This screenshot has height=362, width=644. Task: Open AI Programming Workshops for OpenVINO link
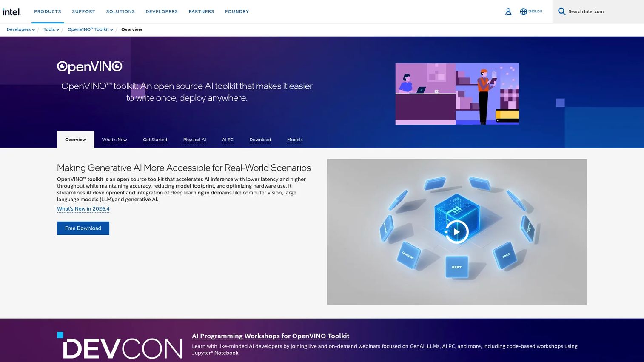[x=271, y=336]
